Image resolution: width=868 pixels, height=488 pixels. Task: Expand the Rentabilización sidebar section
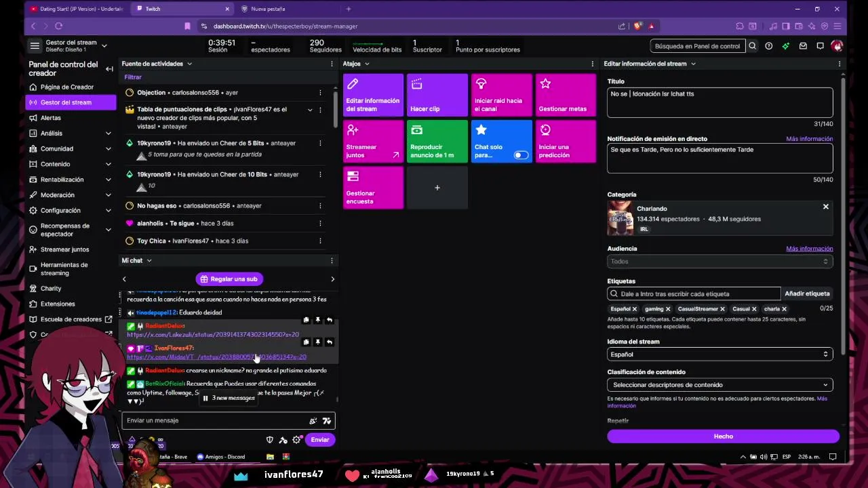tap(71, 180)
